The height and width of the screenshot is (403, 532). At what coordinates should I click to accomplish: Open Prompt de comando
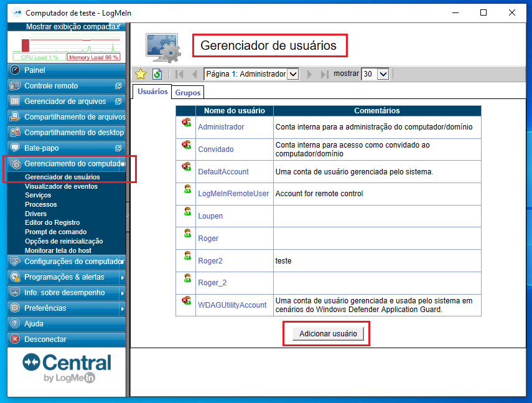(x=55, y=232)
